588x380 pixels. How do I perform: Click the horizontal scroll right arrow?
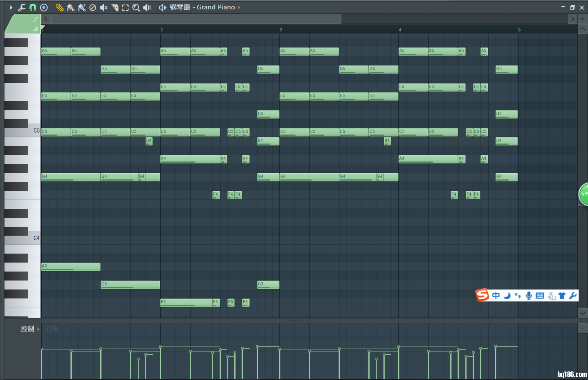pyautogui.click(x=573, y=19)
